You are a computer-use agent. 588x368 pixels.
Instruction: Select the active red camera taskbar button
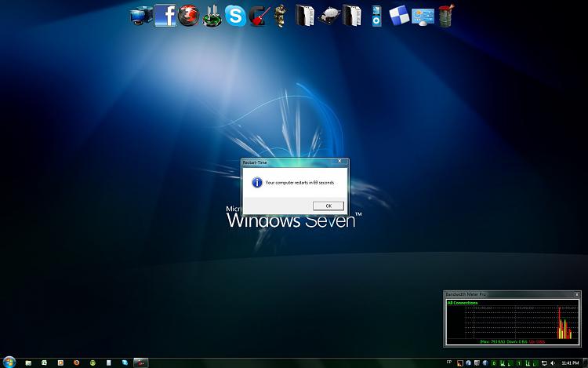pyautogui.click(x=141, y=363)
